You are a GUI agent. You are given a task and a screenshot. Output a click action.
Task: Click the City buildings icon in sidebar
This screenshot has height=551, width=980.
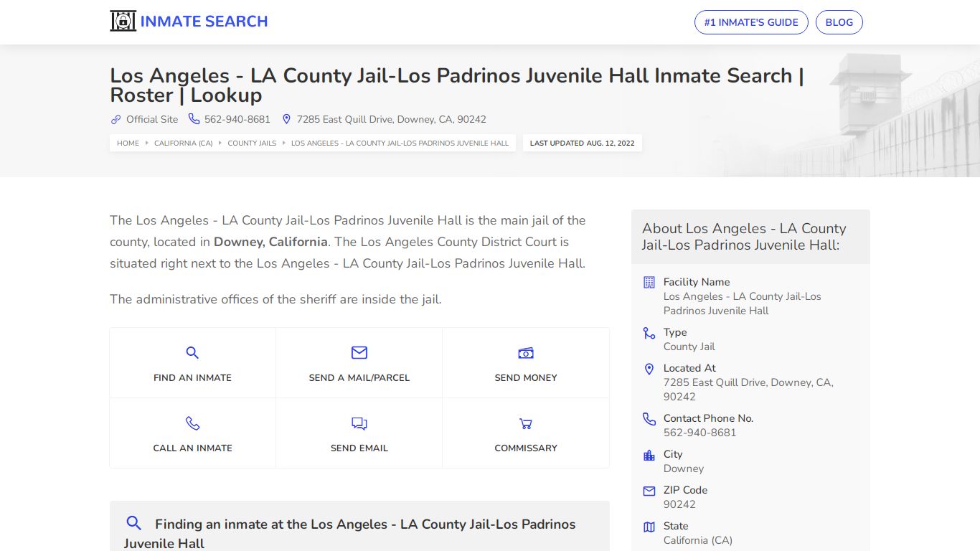coord(649,455)
